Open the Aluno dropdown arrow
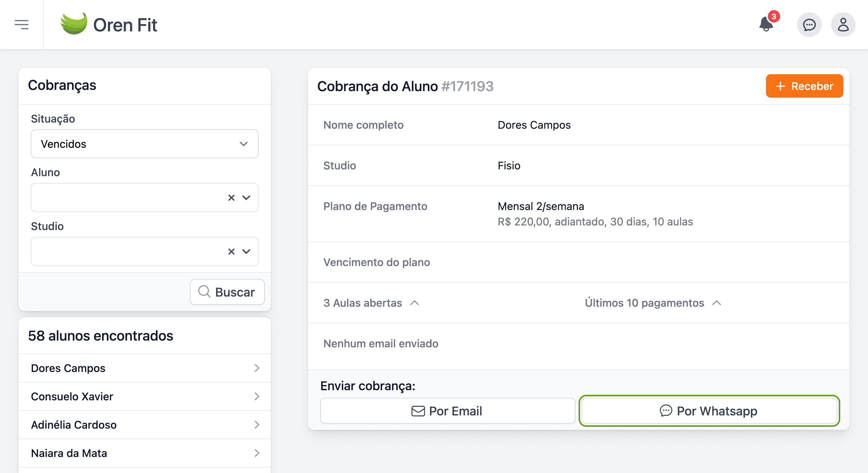868x473 pixels. click(x=246, y=198)
